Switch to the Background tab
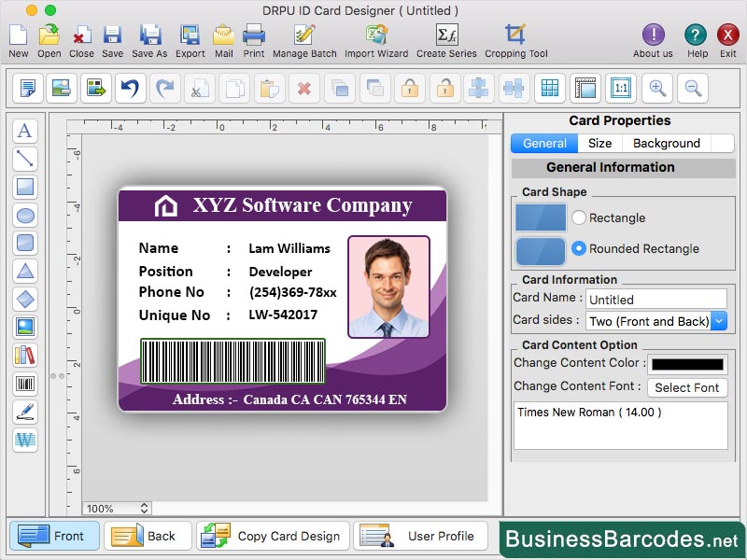Image resolution: width=747 pixels, height=560 pixels. 667,143
